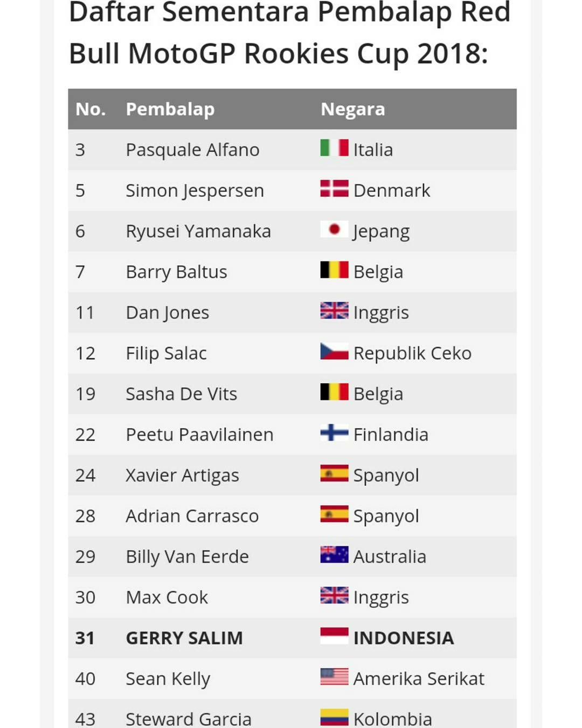Click rider name Xavier Artigas
This screenshot has height=728, width=582.
[182, 476]
